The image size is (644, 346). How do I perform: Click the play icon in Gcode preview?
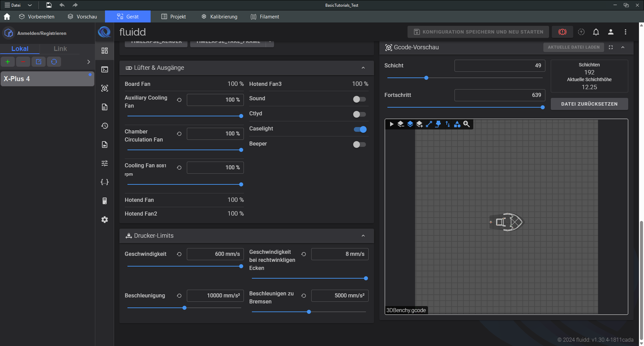pos(391,124)
